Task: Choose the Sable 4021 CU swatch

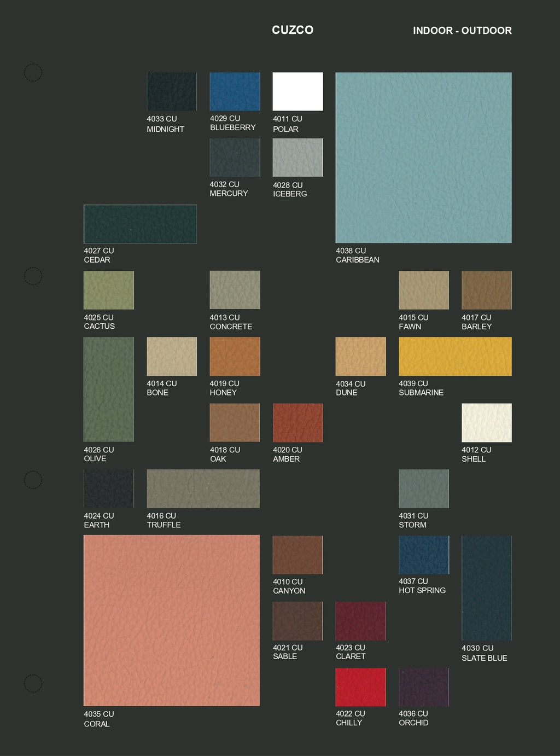Action: [x=298, y=621]
